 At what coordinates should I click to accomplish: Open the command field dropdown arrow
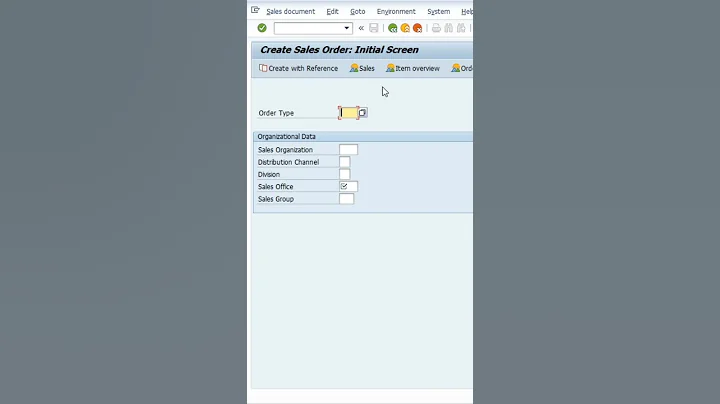pos(347,28)
